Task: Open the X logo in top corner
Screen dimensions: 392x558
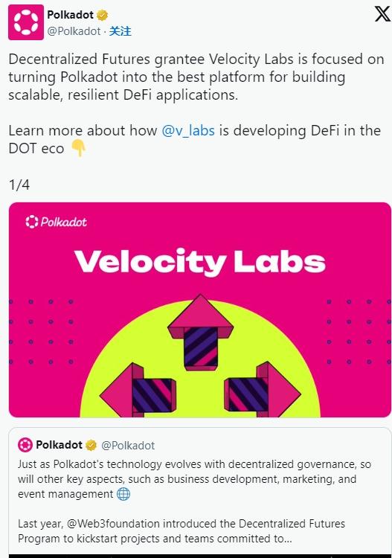Action: tap(382, 14)
